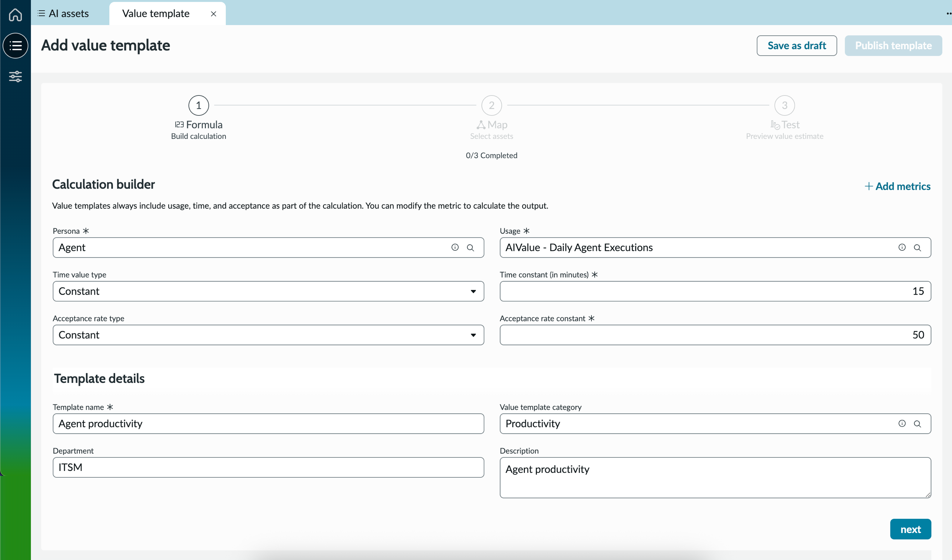Click the Acceptance rate constant field

coord(715,335)
